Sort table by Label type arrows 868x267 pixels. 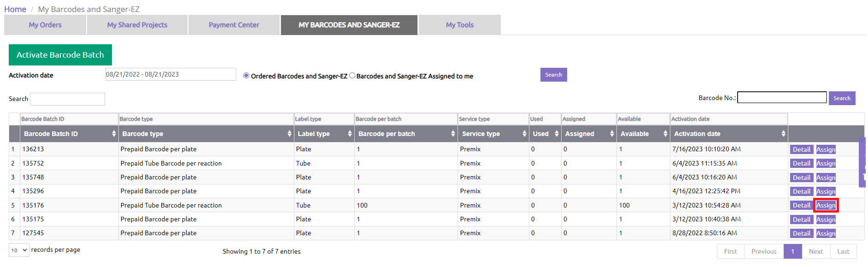(350, 134)
